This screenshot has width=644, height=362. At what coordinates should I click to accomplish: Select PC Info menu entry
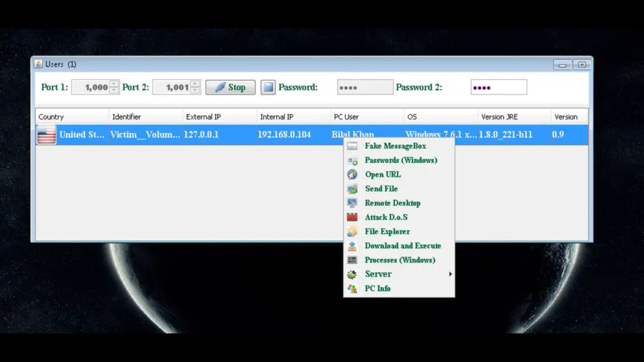coord(399,288)
